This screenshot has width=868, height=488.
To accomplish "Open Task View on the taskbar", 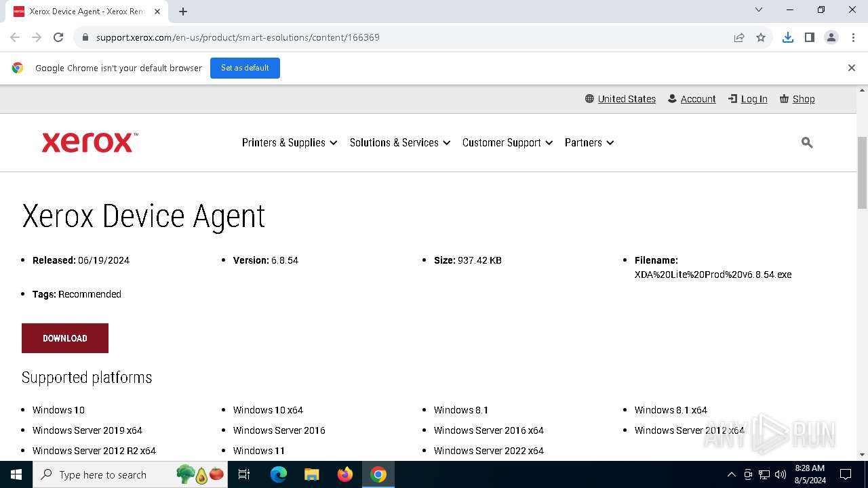I will 244,474.
